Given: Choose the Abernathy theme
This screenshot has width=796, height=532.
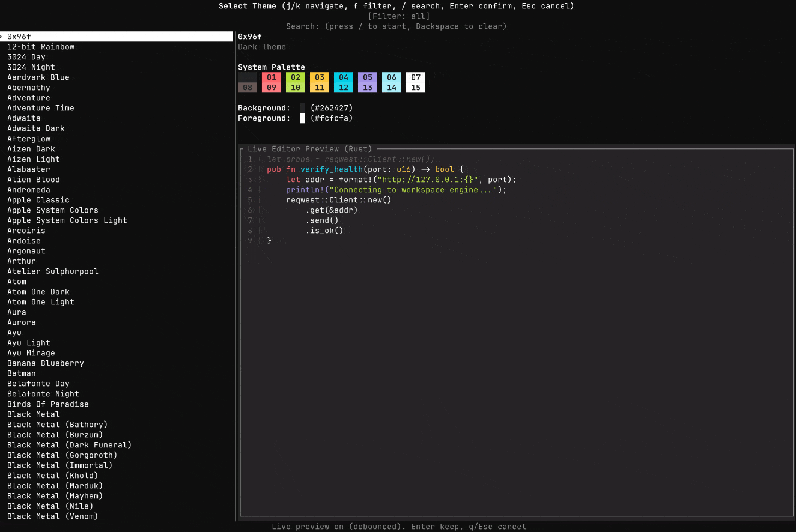Looking at the screenshot, I should [29, 88].
